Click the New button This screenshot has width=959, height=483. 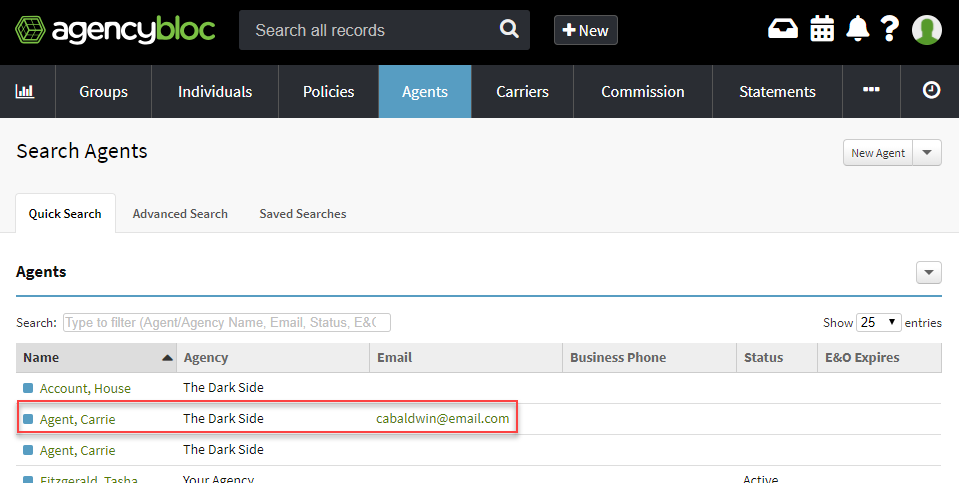[585, 30]
